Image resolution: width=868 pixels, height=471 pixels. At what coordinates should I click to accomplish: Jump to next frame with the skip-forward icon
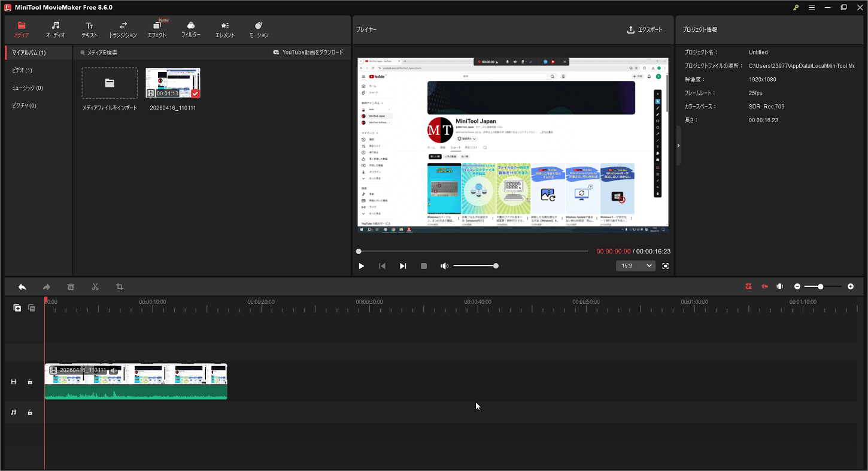click(x=402, y=265)
